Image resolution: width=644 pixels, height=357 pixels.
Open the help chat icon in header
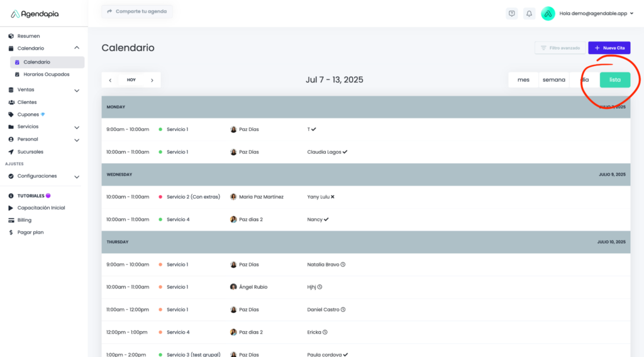point(512,13)
